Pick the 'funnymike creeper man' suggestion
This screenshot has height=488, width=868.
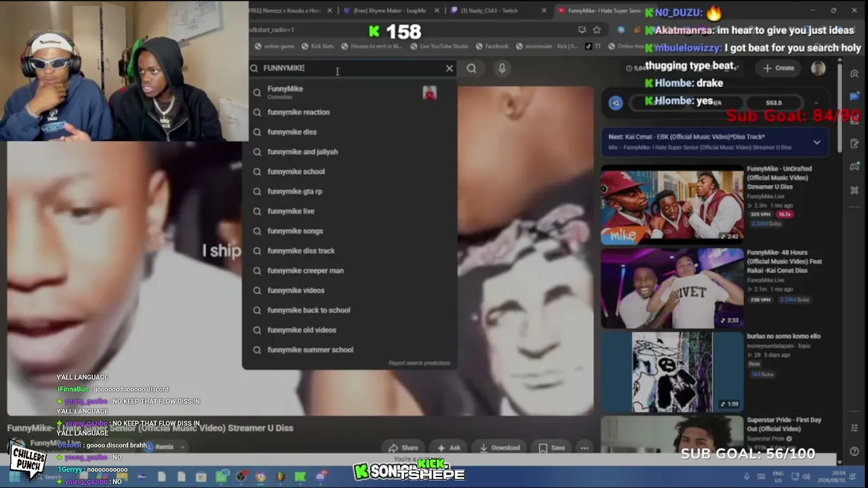(349, 270)
